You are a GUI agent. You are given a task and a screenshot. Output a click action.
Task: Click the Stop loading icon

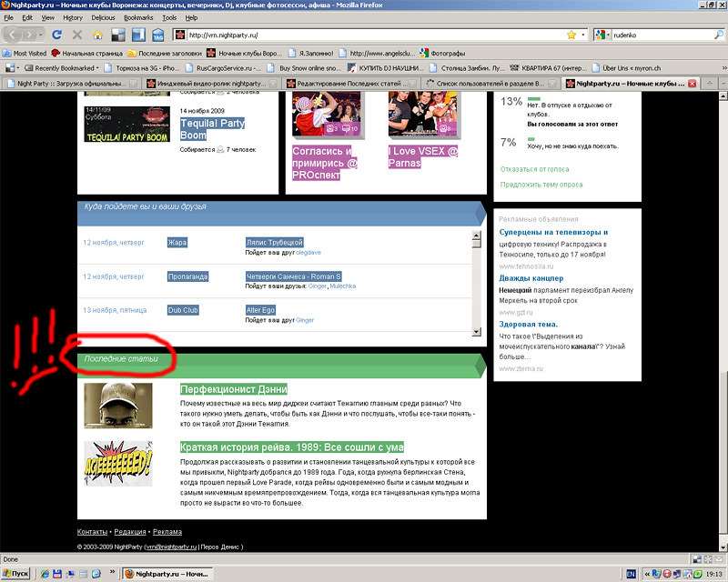pyautogui.click(x=77, y=35)
